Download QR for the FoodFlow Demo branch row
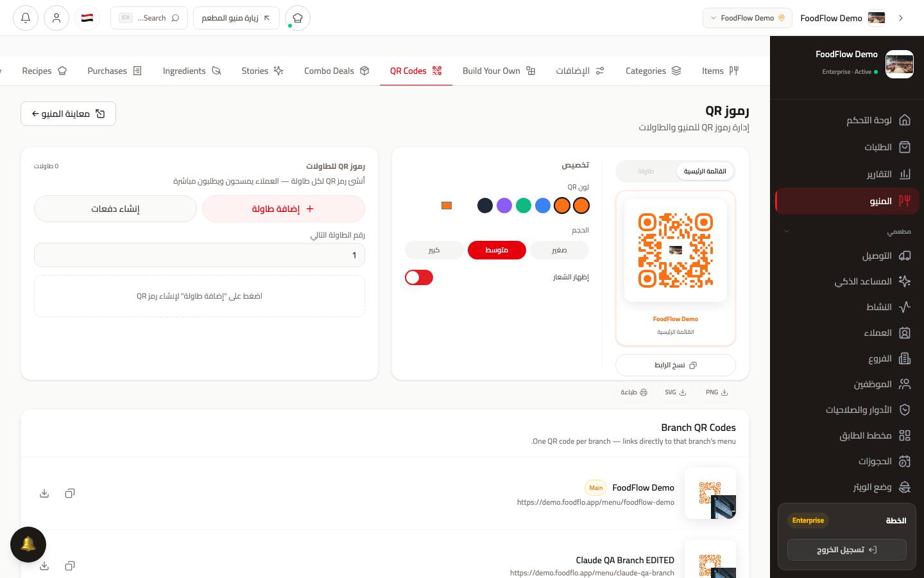Image resolution: width=924 pixels, height=578 pixels. pyautogui.click(x=44, y=493)
